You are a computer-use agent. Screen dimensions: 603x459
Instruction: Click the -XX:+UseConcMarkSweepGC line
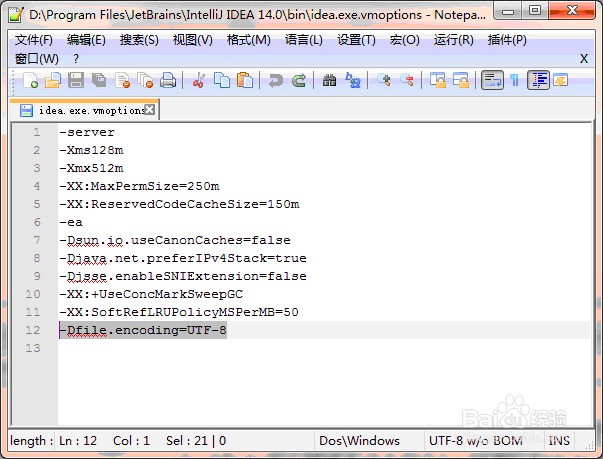click(151, 294)
